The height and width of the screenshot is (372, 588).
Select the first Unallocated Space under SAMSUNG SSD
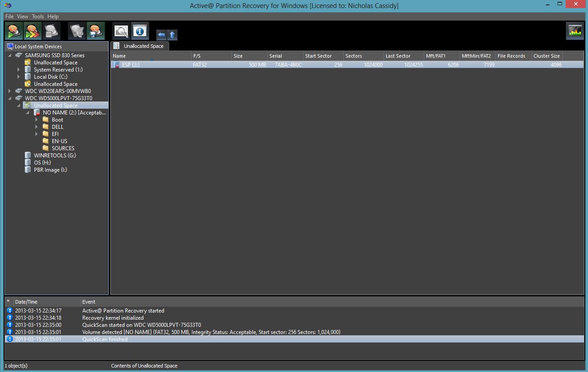tap(55, 63)
